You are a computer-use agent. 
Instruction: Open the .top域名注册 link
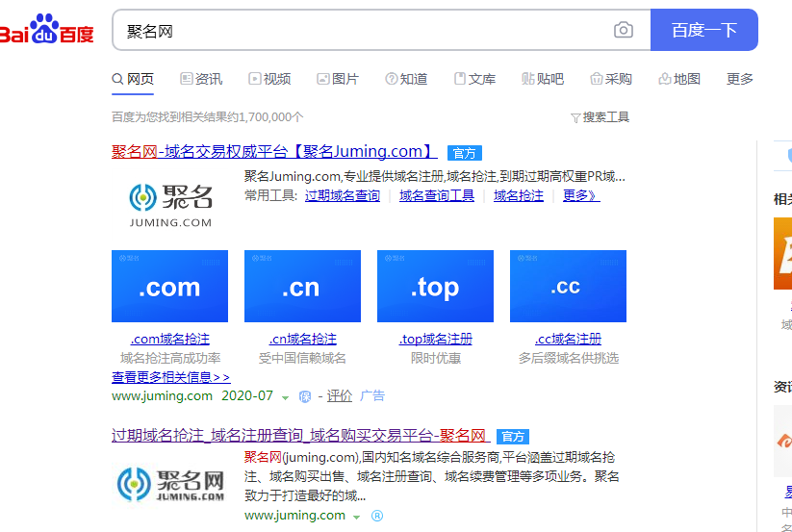[435, 340]
